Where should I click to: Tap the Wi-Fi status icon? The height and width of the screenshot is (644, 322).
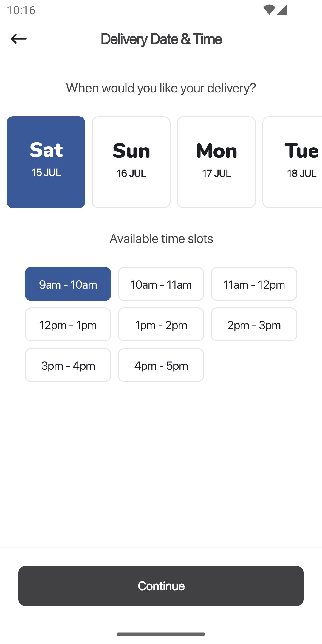269,10
